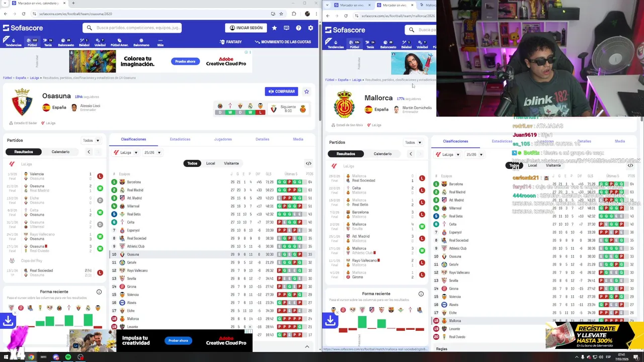
Task: Click España breadcrumb in Osasuna window
Action: point(21,78)
